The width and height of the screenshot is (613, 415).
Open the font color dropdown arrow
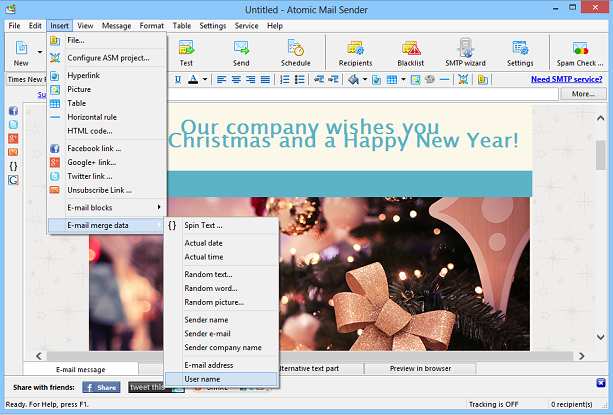click(x=205, y=79)
